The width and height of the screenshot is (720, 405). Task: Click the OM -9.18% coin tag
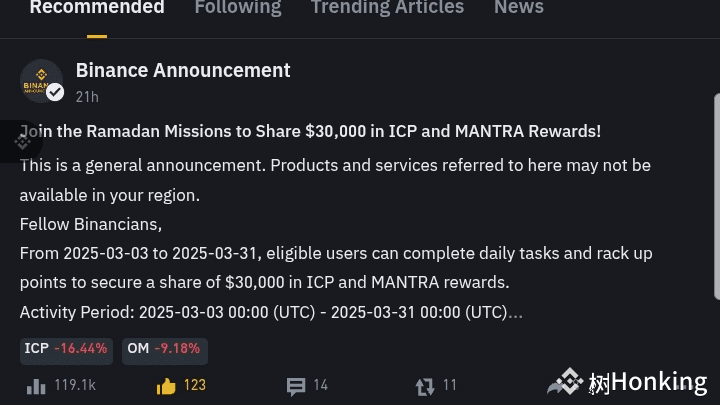[x=164, y=349]
